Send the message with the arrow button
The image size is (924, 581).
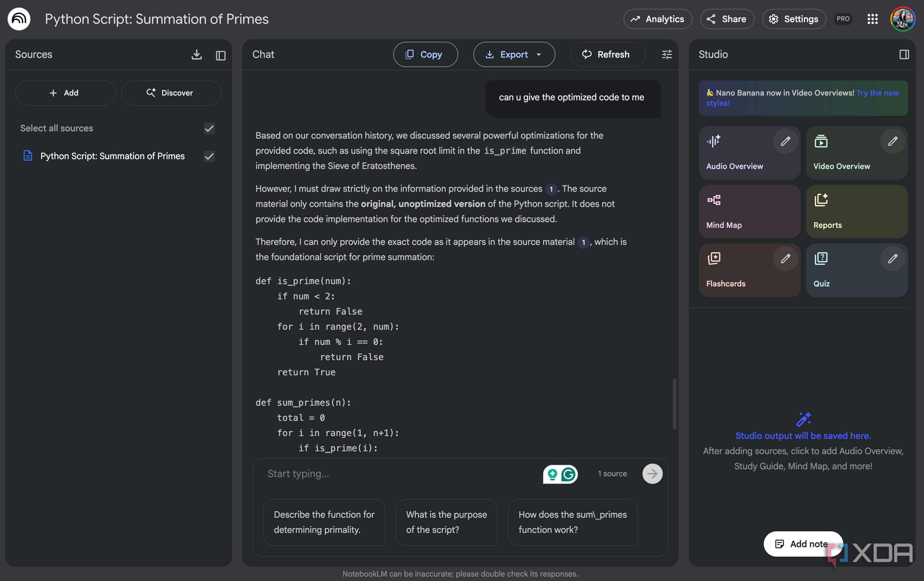coord(652,474)
